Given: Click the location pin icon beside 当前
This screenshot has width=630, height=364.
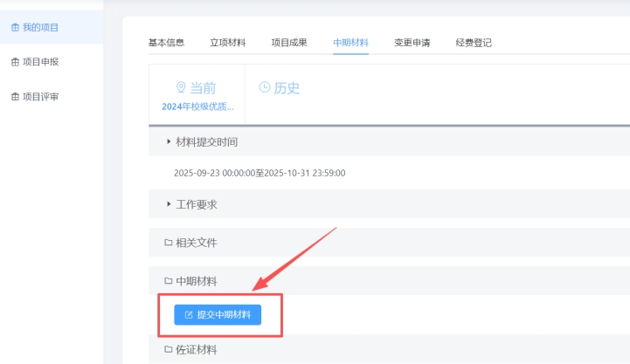Looking at the screenshot, I should (181, 88).
